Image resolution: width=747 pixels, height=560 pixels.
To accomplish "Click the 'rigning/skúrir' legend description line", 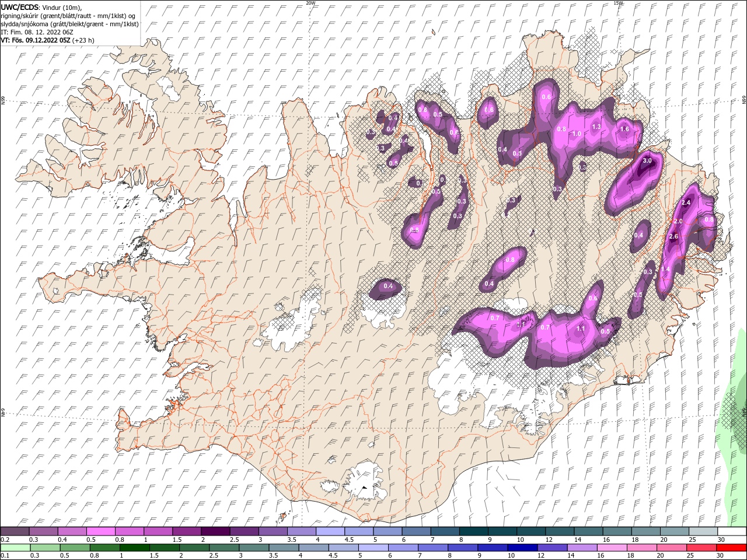I will click(x=68, y=16).
